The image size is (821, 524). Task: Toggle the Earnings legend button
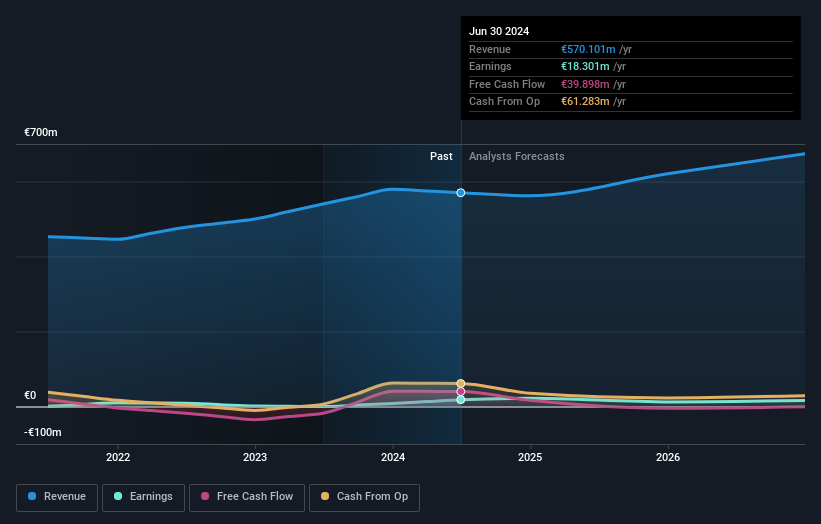(x=143, y=497)
